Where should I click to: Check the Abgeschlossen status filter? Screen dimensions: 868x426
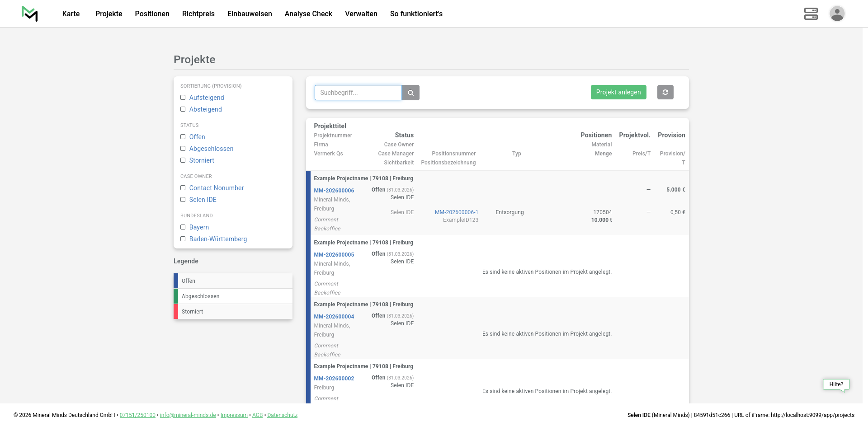[x=183, y=149]
